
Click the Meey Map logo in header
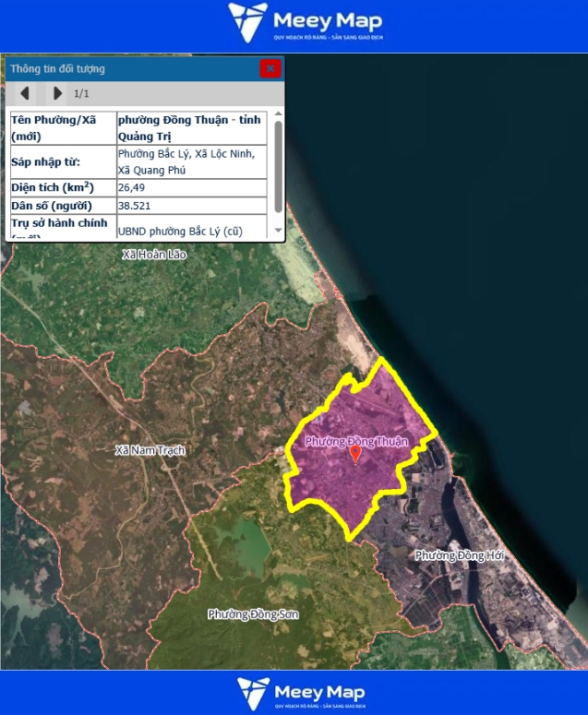click(305, 23)
